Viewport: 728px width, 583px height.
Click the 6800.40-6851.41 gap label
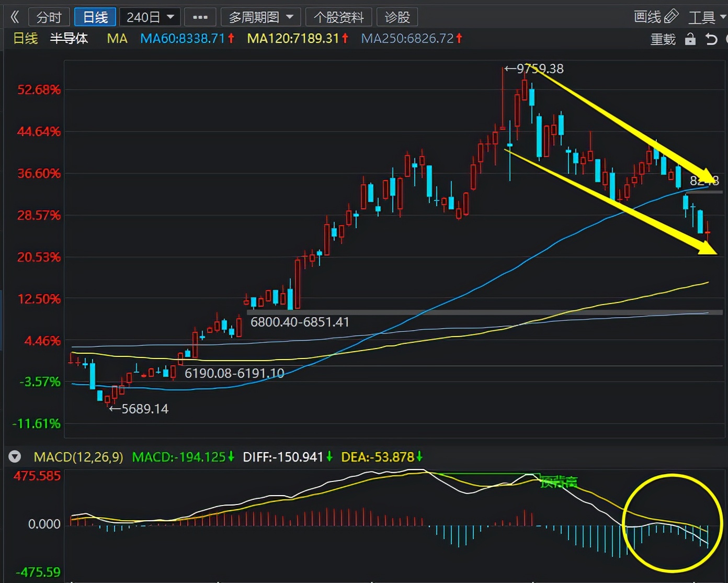pyautogui.click(x=300, y=322)
